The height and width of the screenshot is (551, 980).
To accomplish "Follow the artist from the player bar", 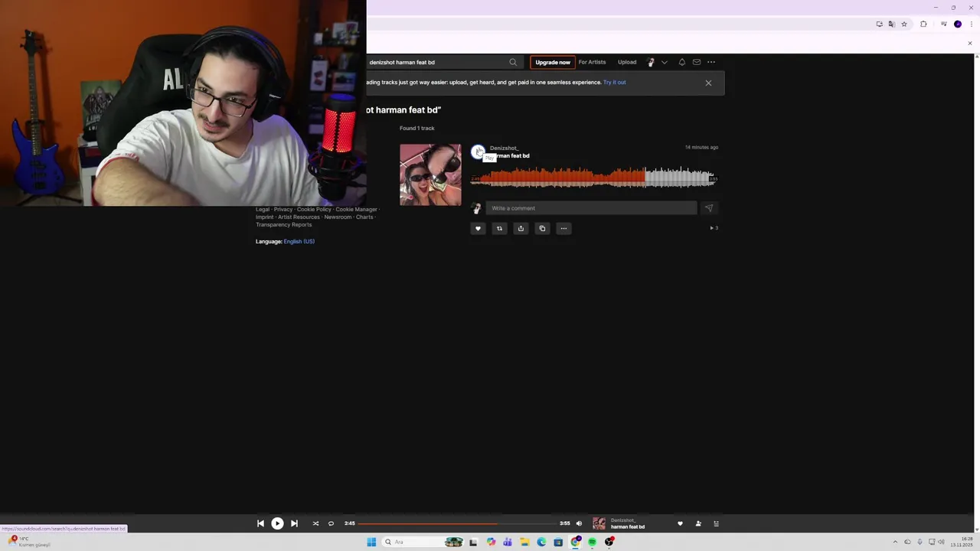I will (x=698, y=523).
